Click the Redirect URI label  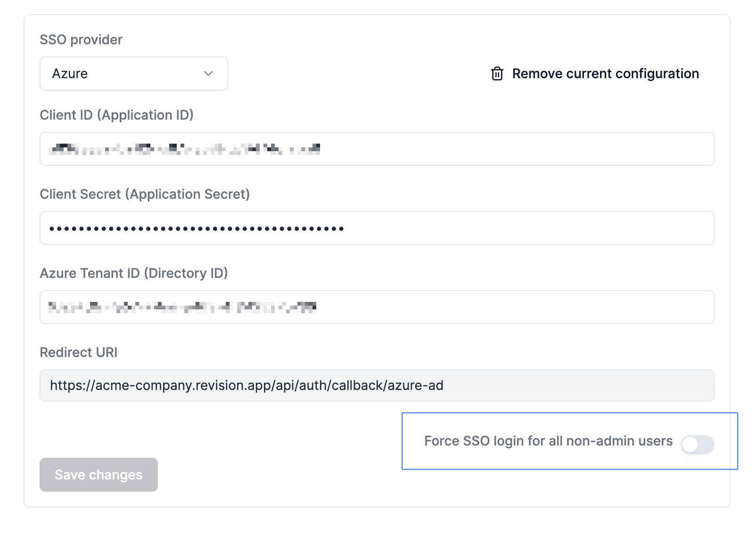[x=78, y=352]
